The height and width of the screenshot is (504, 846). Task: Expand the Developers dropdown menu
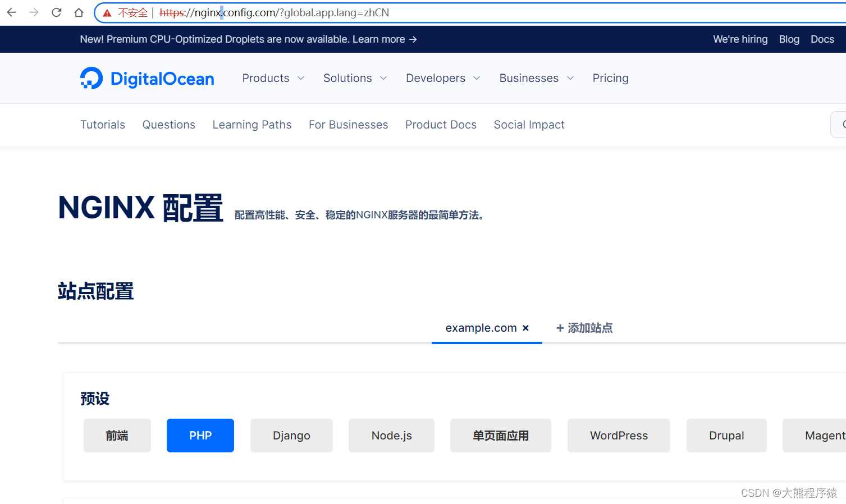click(443, 78)
